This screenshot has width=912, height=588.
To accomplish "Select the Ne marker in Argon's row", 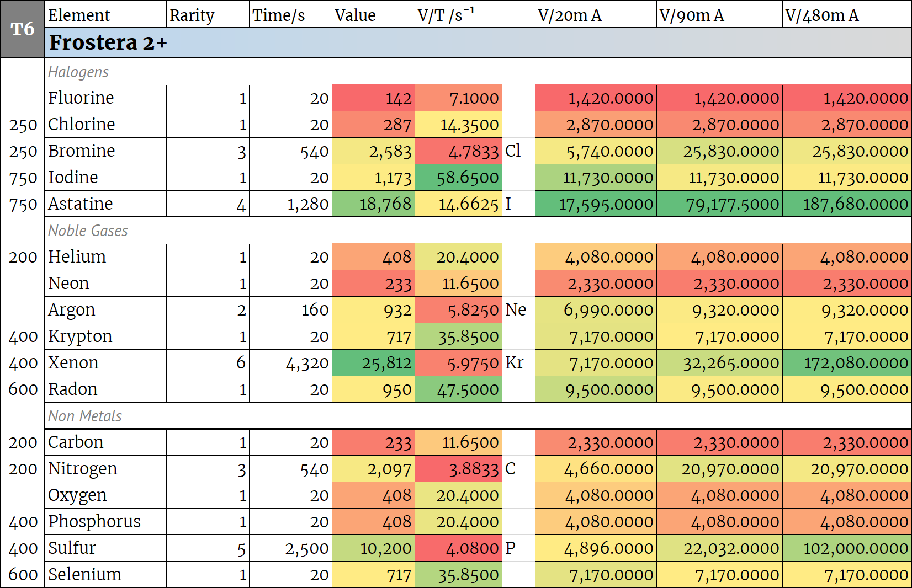I will pyautogui.click(x=518, y=310).
